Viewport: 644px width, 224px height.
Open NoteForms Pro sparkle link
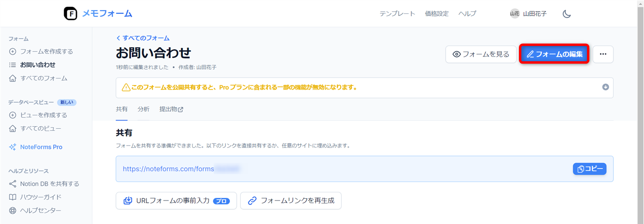coord(41,147)
